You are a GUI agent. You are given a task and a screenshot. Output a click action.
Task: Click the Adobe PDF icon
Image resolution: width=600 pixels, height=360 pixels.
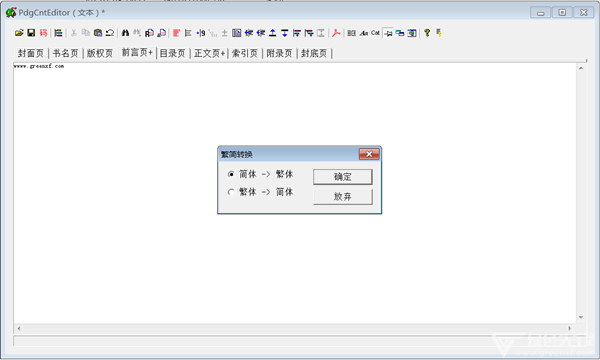tap(336, 33)
